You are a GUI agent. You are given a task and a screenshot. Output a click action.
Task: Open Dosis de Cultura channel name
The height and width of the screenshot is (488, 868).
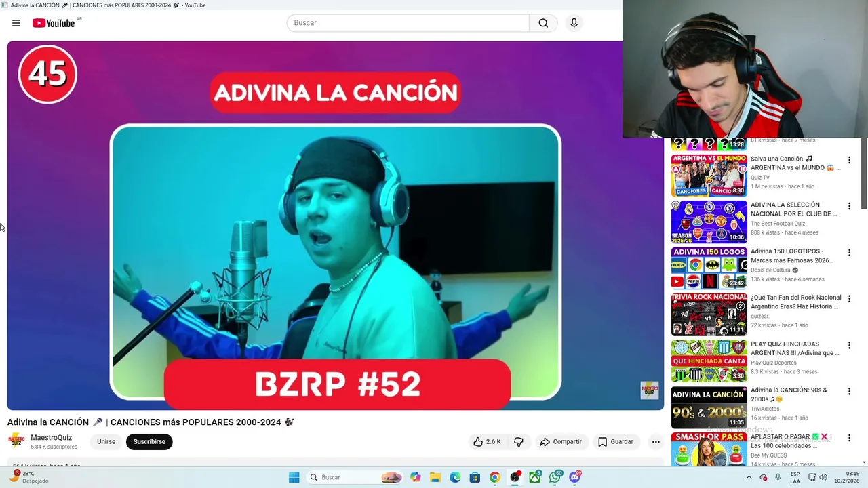(x=770, y=270)
